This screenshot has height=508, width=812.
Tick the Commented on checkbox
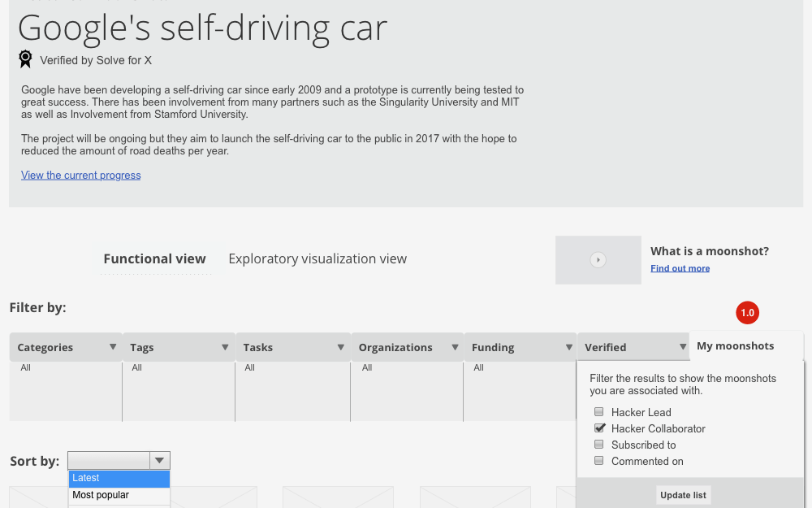click(599, 461)
